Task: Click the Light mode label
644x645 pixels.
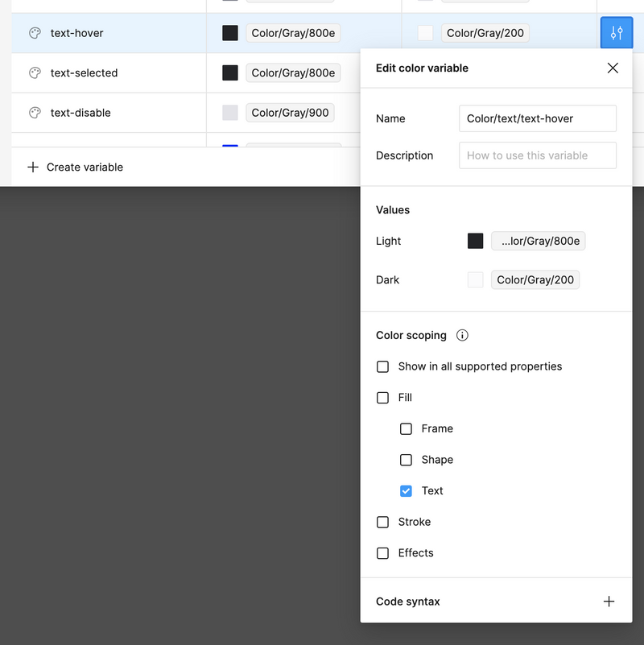Action: (x=388, y=241)
